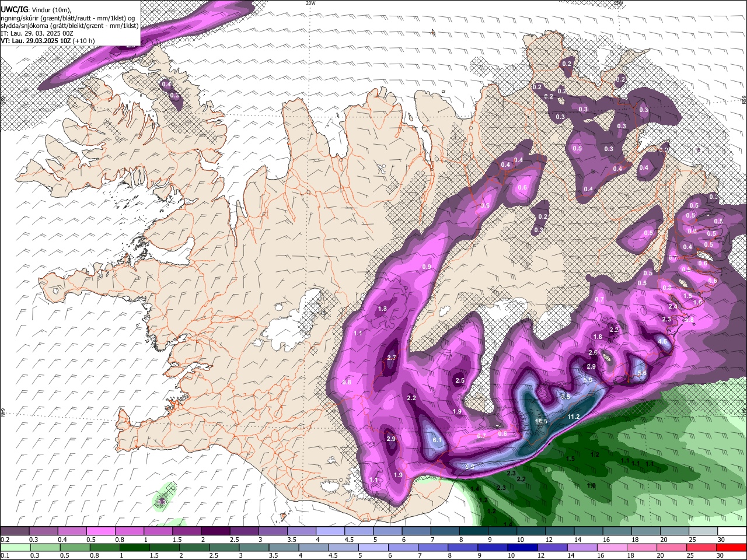Pick the snow scale 12 swatch
The image size is (747, 560).
tap(560, 531)
